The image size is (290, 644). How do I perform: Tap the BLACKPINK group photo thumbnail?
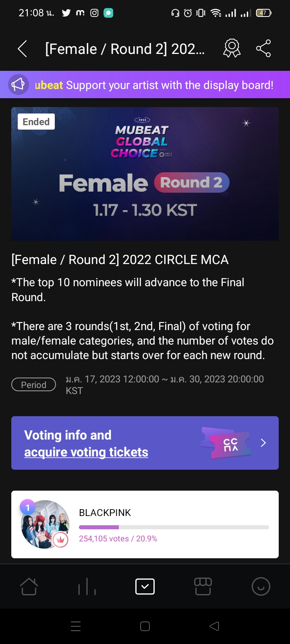click(45, 524)
